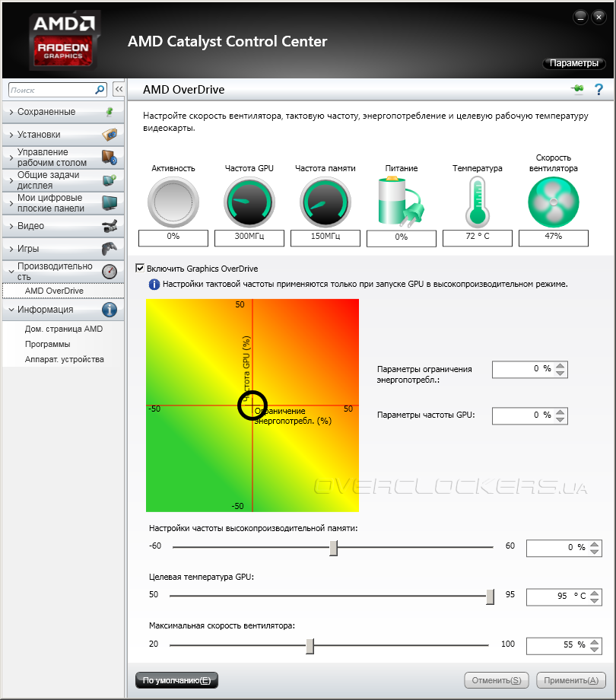Click the Видео camera icon
Screen dimensions: 616x700
[110, 226]
